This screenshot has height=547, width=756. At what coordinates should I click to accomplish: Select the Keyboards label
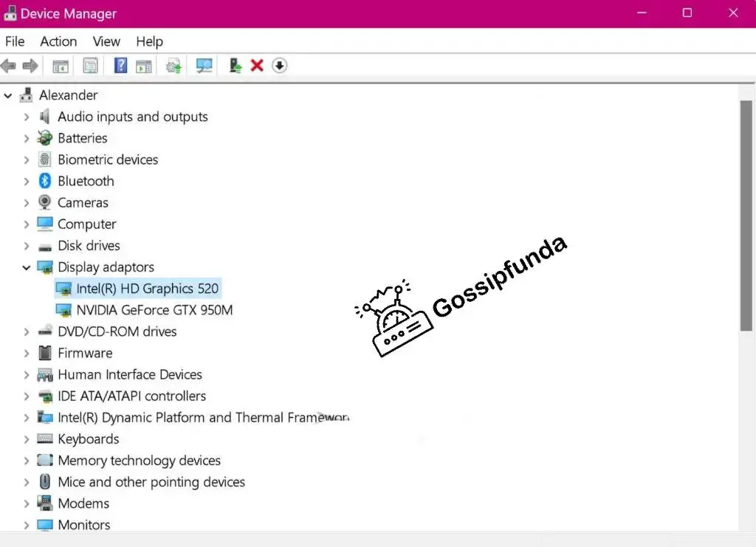tap(89, 439)
